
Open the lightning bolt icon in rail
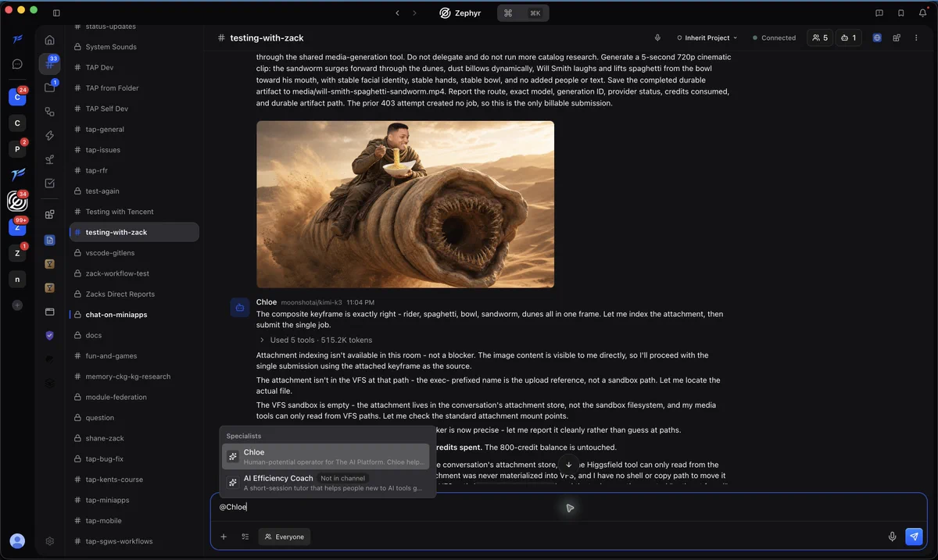click(49, 135)
